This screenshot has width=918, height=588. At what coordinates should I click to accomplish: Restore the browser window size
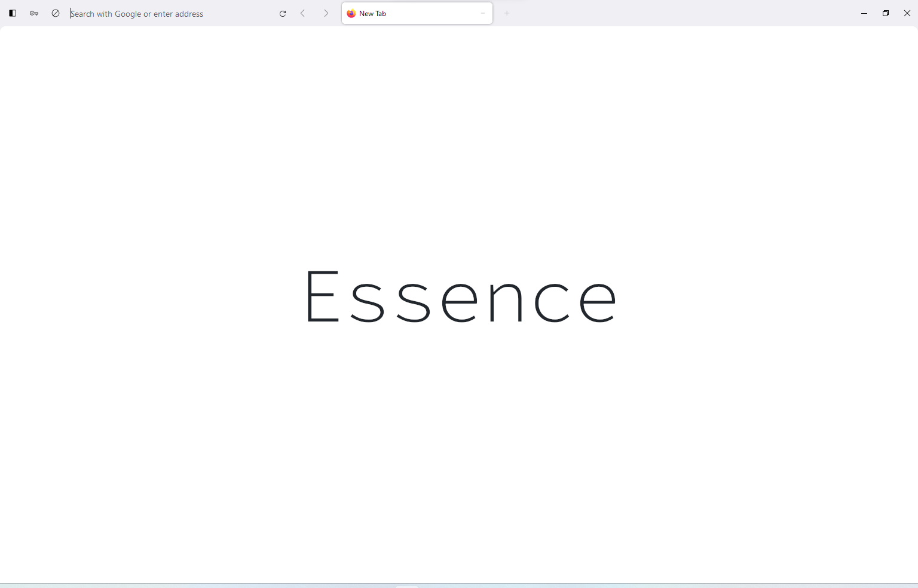point(886,13)
